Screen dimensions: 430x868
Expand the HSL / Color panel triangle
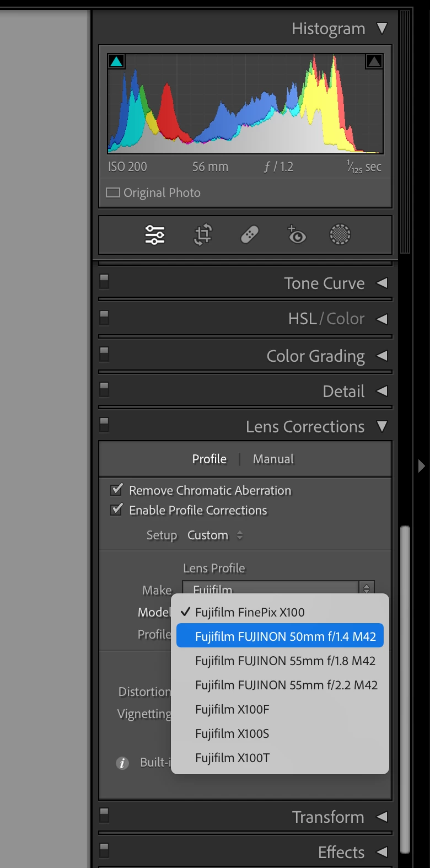pos(382,319)
